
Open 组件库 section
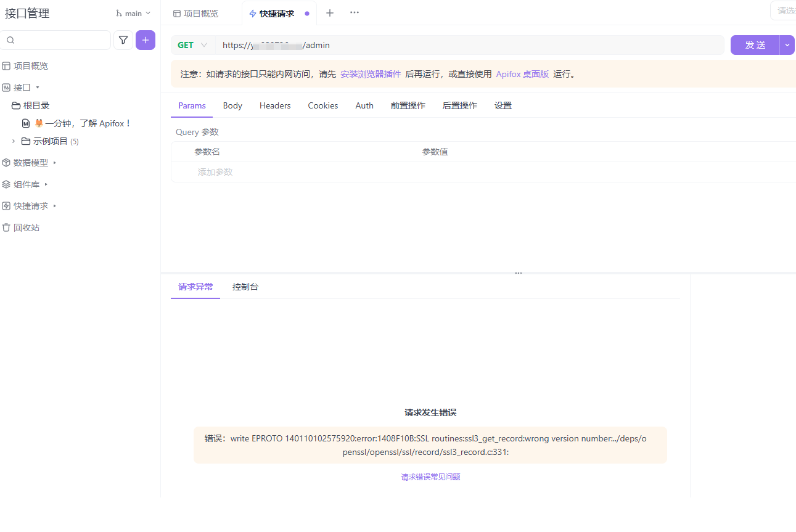pyautogui.click(x=27, y=184)
